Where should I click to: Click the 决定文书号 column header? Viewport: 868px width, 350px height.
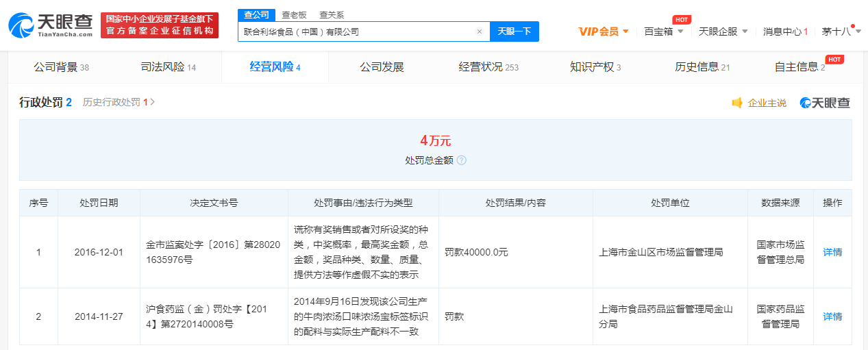[214, 203]
